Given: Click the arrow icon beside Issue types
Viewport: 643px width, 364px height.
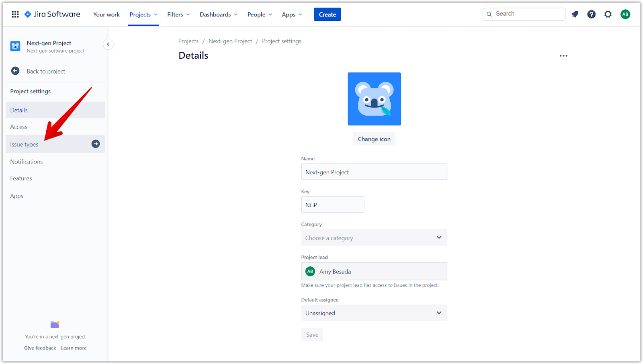Looking at the screenshot, I should [x=96, y=144].
